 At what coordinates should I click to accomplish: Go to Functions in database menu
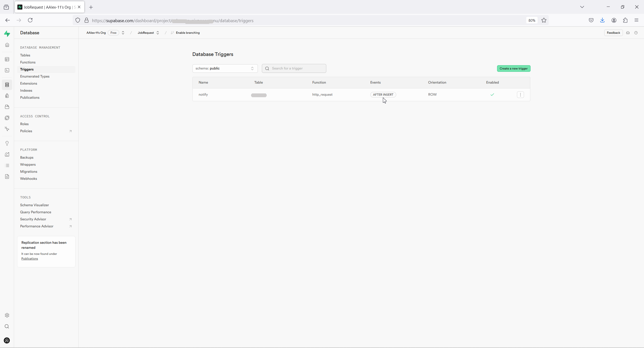pos(28,62)
